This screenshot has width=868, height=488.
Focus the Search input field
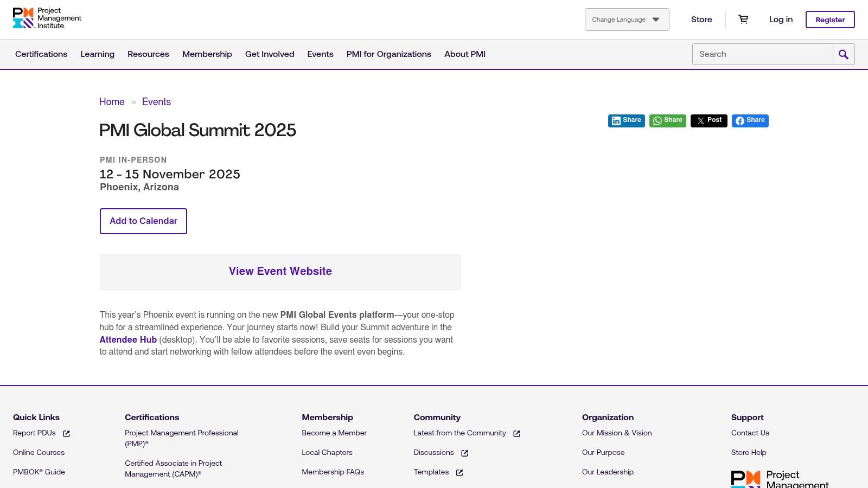click(x=762, y=54)
